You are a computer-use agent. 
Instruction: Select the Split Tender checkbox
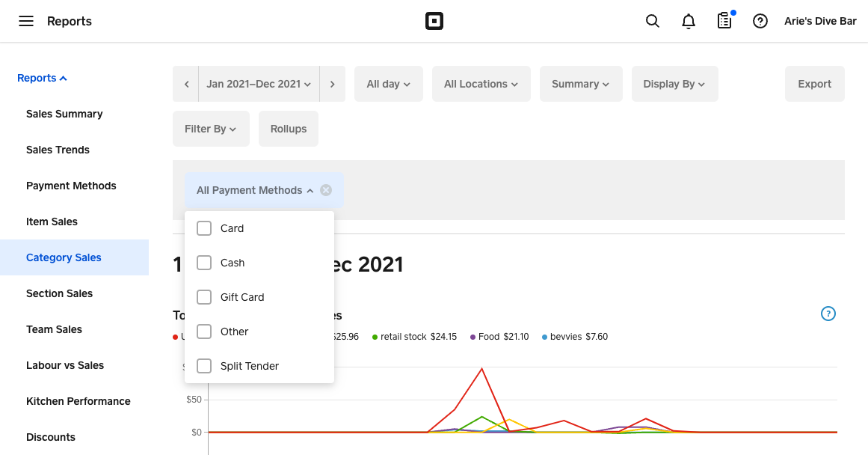point(204,366)
